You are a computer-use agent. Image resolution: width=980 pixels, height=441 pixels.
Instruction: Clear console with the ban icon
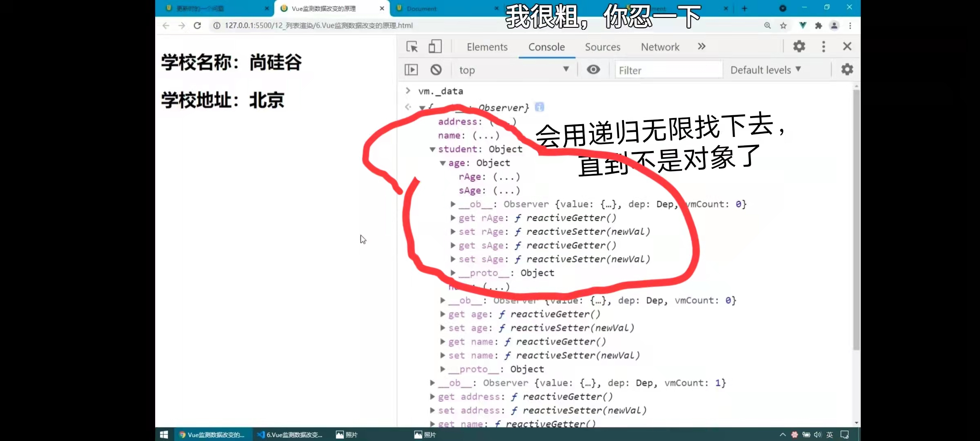(436, 70)
